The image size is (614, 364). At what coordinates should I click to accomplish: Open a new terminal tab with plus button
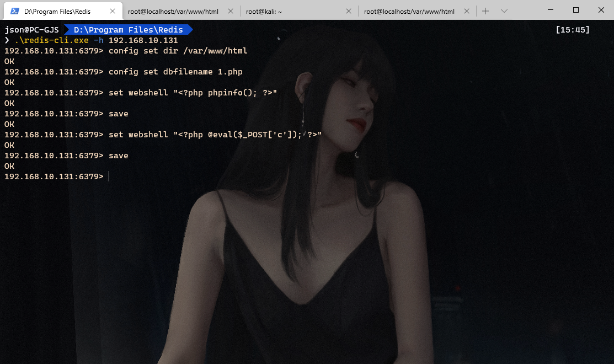coord(485,11)
